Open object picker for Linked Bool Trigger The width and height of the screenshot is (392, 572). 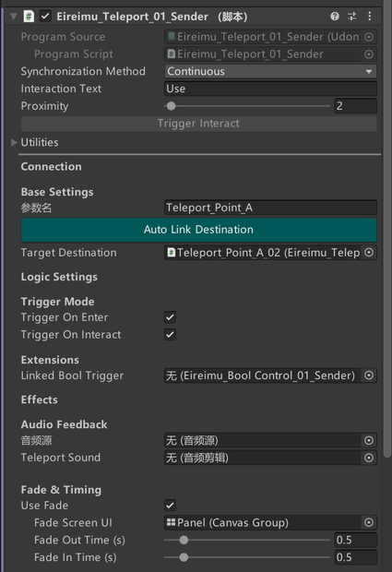pyautogui.click(x=369, y=375)
